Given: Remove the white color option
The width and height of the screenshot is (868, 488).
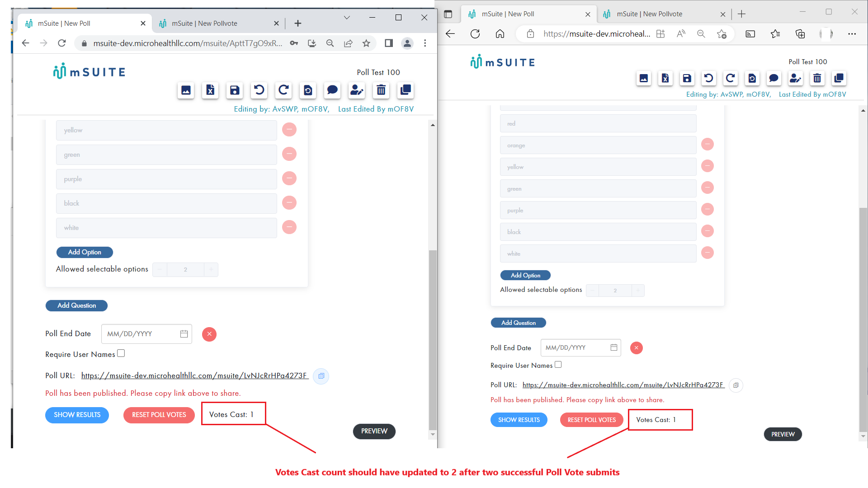Looking at the screenshot, I should [x=289, y=227].
